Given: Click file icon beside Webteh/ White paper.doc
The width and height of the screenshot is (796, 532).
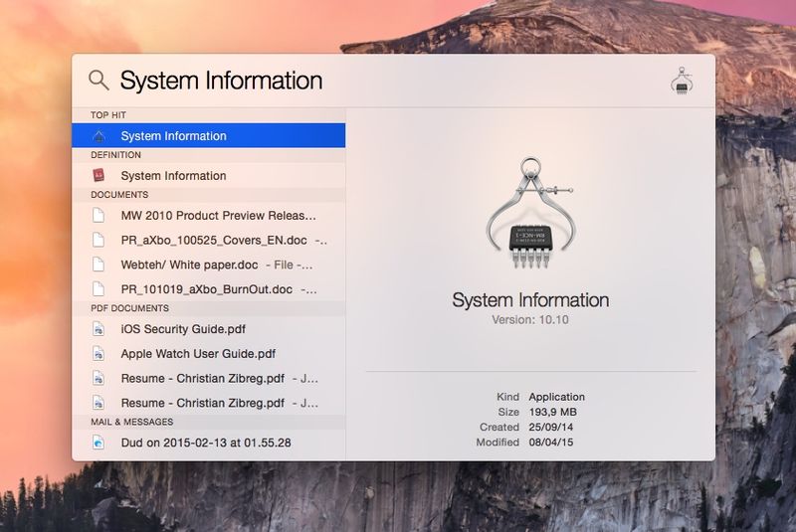Looking at the screenshot, I should click(99, 265).
